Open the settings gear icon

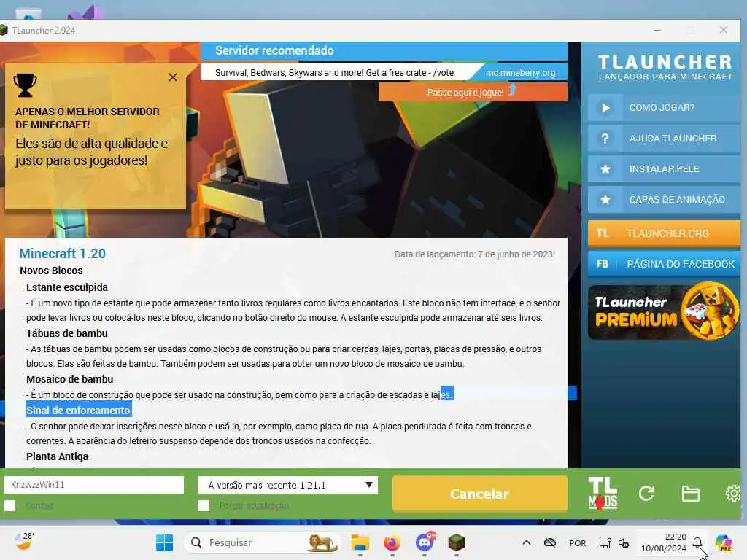coord(733,494)
